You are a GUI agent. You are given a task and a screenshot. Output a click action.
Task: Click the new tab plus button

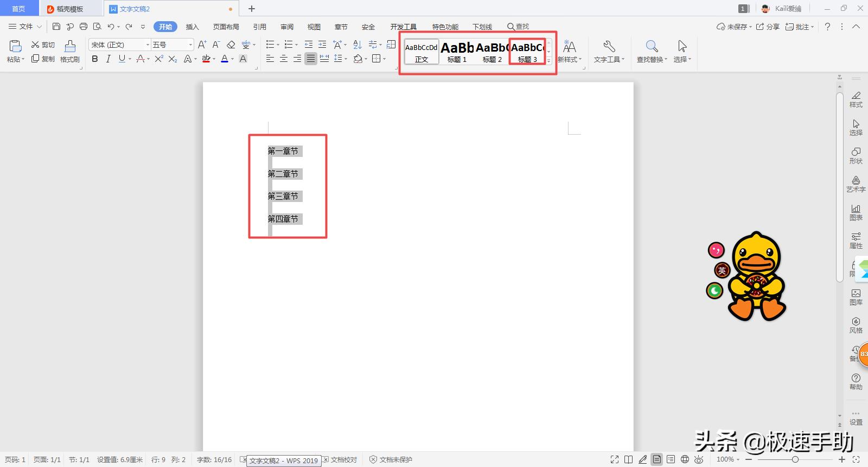tap(252, 9)
